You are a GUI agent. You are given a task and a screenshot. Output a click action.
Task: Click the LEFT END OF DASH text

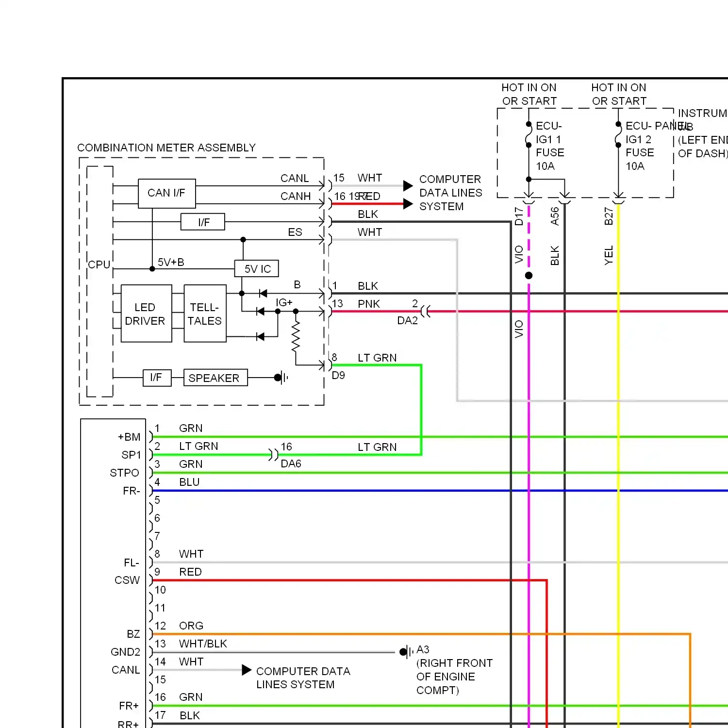click(703, 147)
